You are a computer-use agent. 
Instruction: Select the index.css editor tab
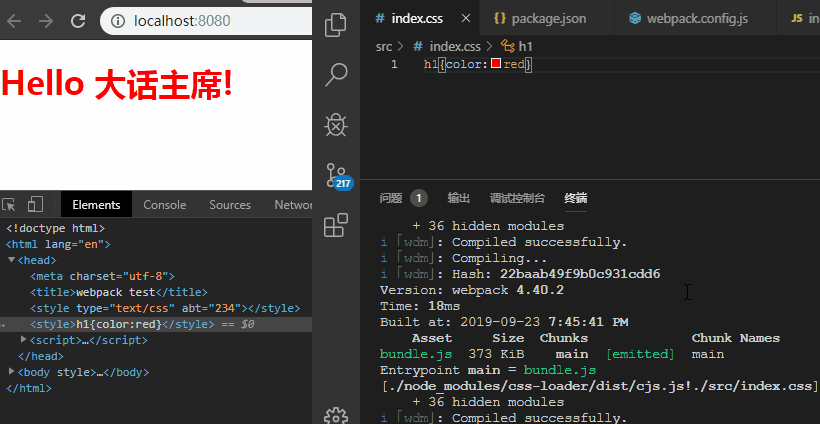click(418, 19)
